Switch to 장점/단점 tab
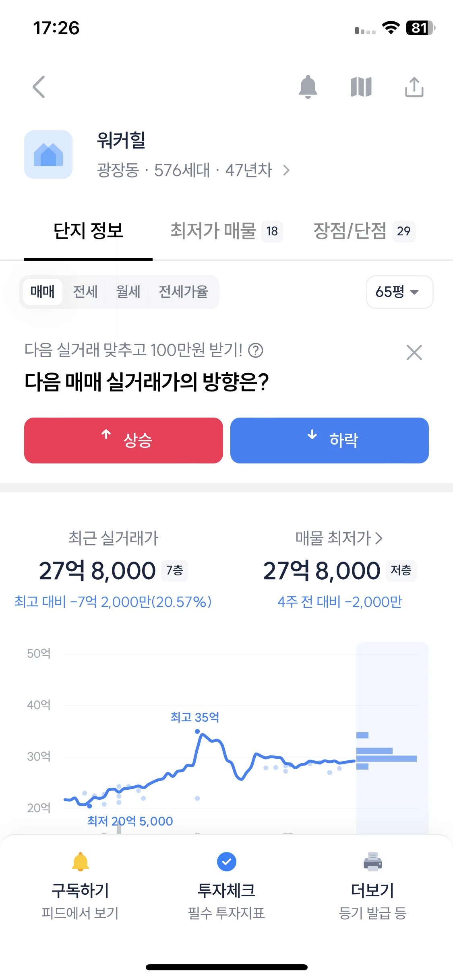The width and height of the screenshot is (453, 980). click(x=364, y=231)
